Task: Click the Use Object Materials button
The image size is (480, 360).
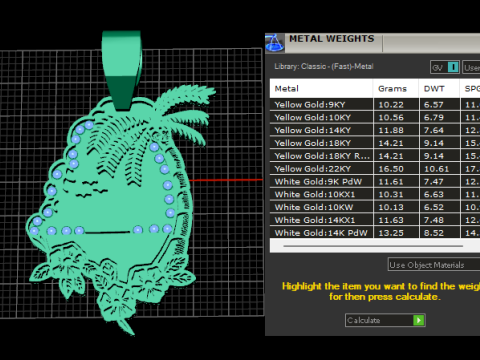Action: point(434,265)
